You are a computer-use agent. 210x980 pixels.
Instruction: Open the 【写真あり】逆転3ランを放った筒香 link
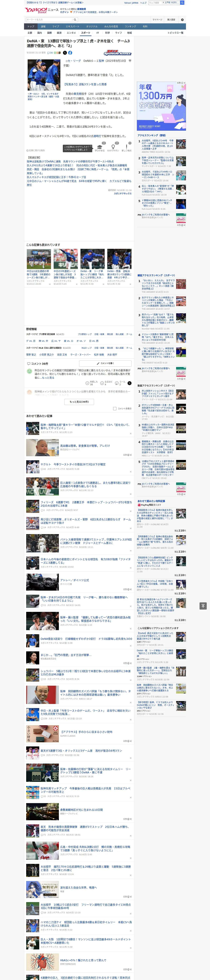point(85,84)
